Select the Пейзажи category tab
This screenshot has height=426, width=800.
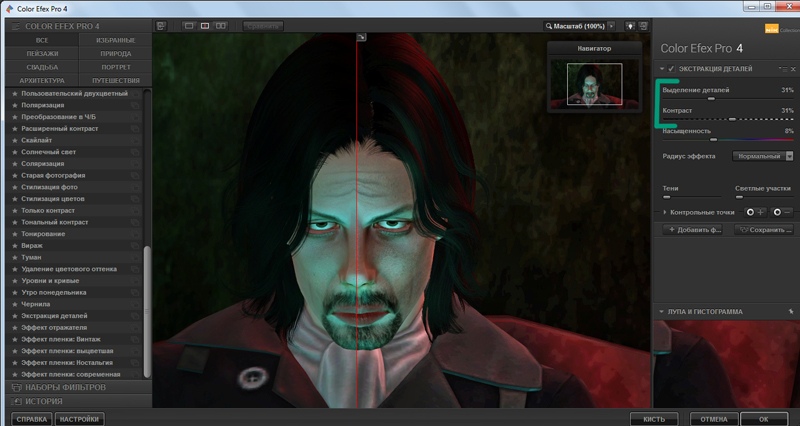[x=42, y=54]
